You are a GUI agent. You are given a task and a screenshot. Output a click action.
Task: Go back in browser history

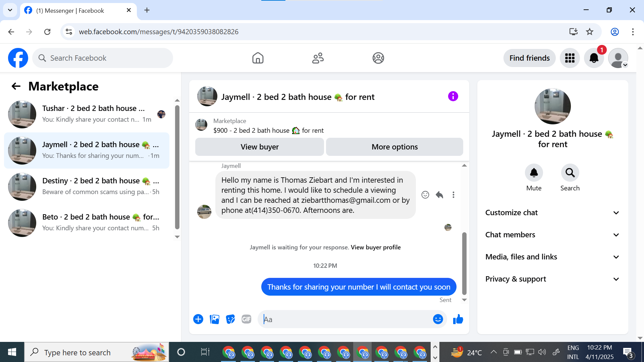coord(11,32)
